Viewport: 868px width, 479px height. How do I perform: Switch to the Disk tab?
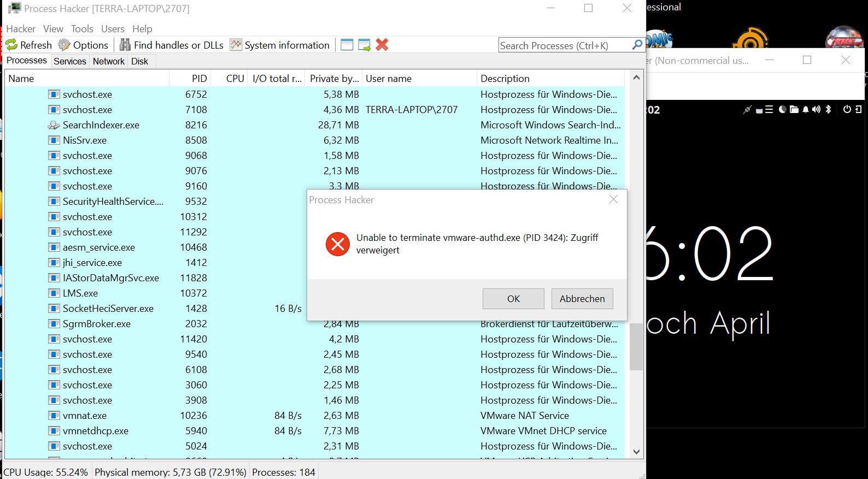[x=139, y=61]
